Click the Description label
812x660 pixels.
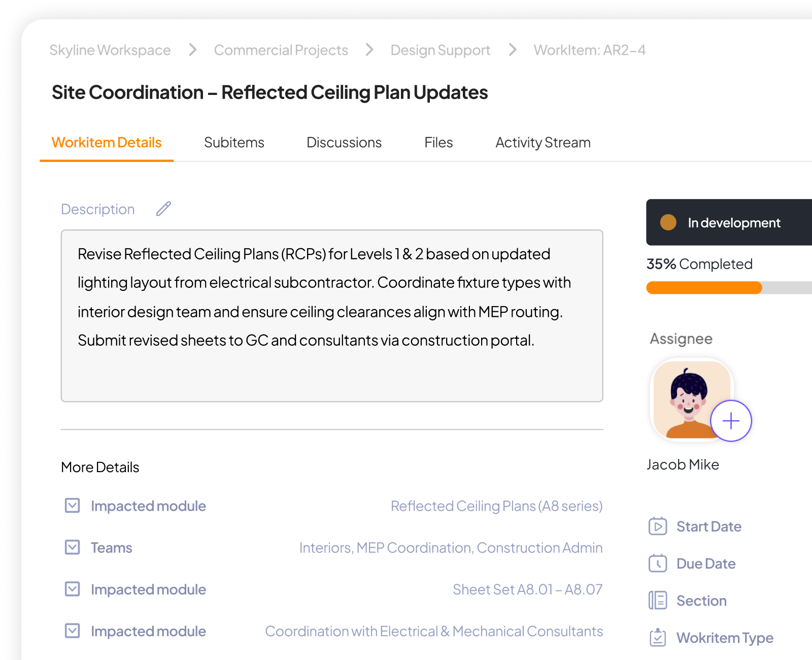pos(98,209)
